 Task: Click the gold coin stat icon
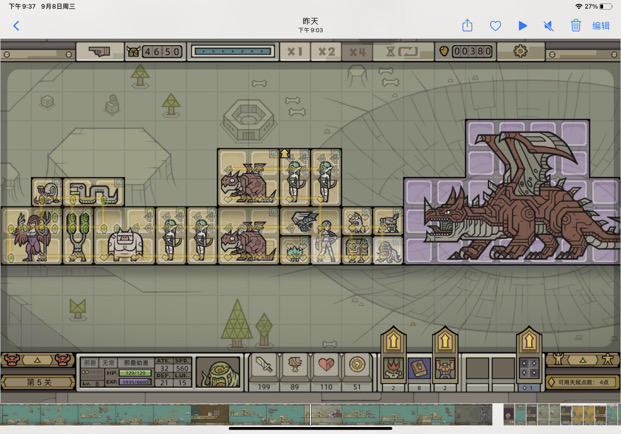(x=357, y=365)
